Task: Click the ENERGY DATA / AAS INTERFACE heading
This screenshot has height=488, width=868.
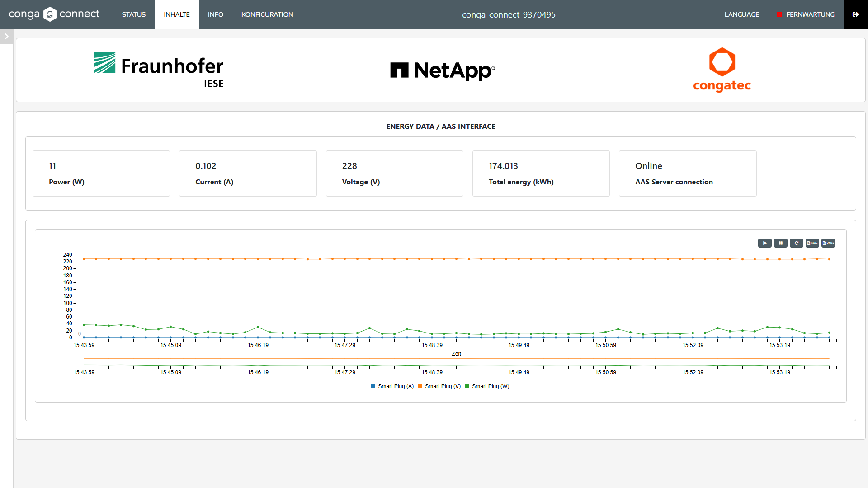Action: click(x=441, y=127)
